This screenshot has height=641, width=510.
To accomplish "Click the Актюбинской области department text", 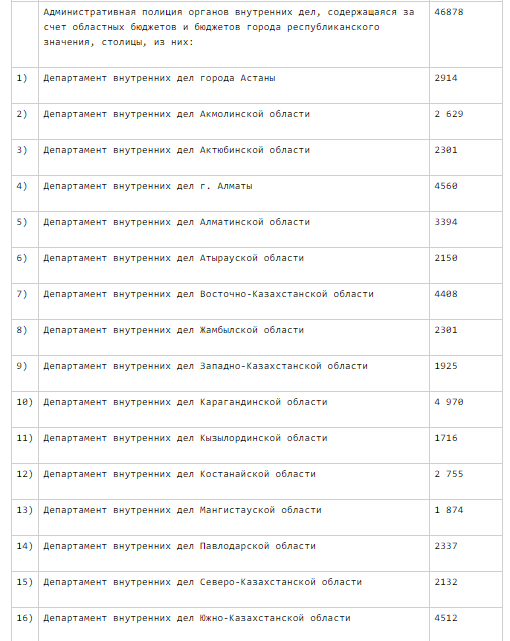I will (177, 150).
